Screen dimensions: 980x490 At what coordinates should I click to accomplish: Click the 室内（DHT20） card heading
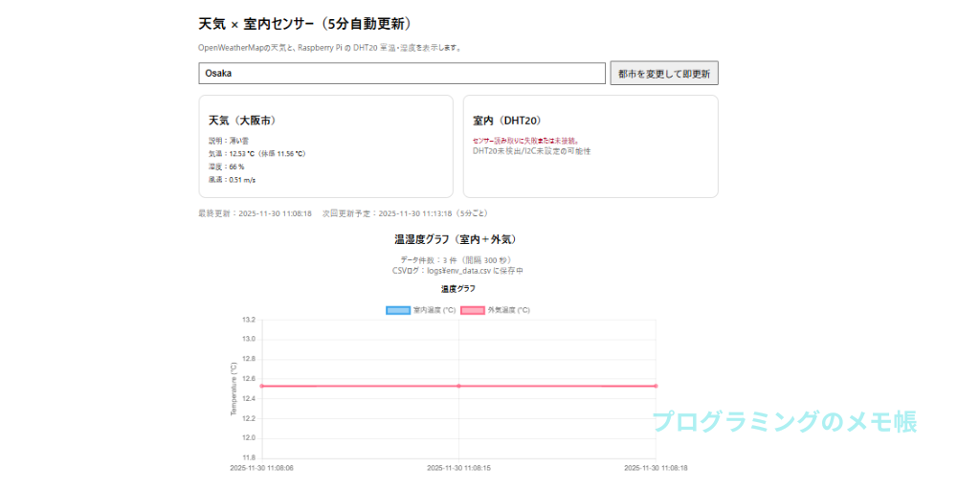point(507,121)
